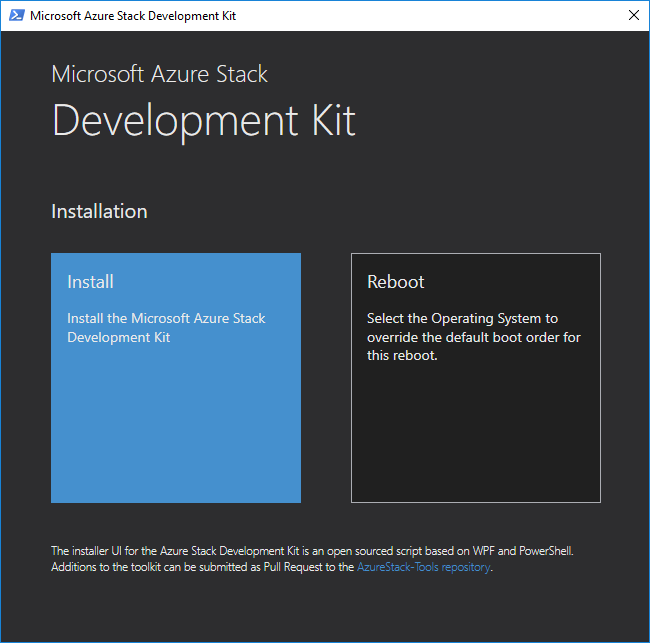650x643 pixels.
Task: Click the Install tile's description text
Action: coord(166,328)
